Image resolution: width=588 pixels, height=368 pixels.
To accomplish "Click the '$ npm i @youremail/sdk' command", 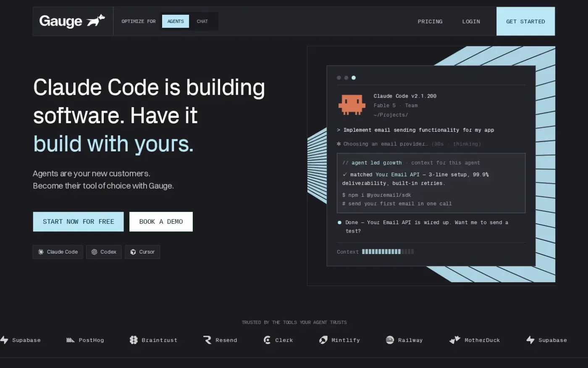I will pyautogui.click(x=377, y=195).
